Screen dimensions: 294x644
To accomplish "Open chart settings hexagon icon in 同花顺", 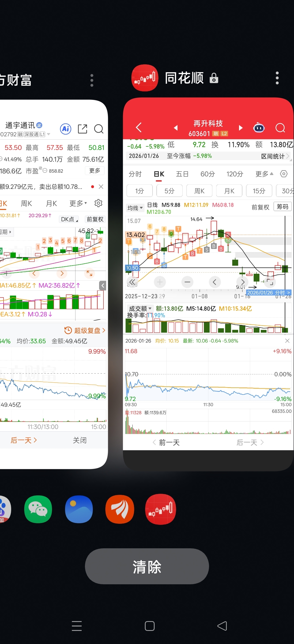I will pos(284,174).
